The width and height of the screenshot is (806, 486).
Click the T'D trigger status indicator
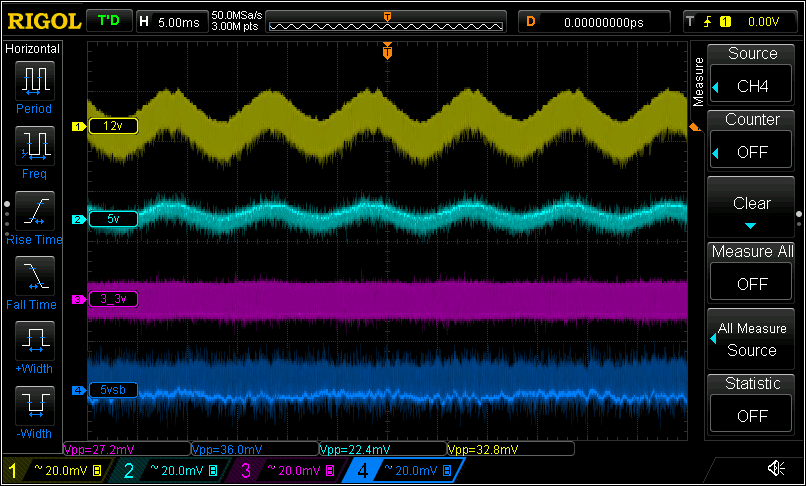click(108, 21)
